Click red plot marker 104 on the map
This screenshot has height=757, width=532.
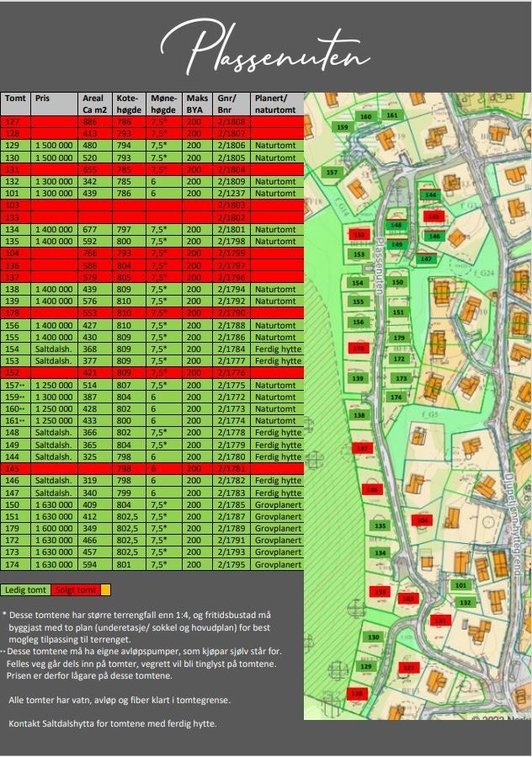[422, 520]
